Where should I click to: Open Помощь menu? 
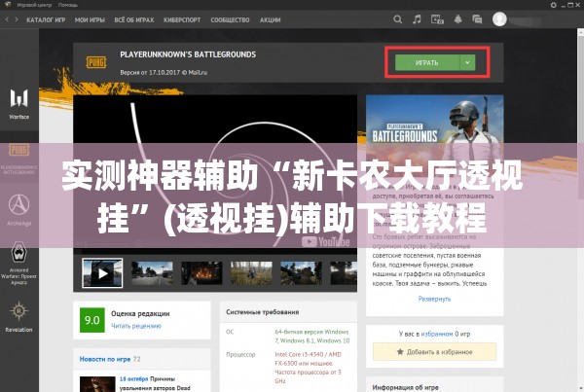point(68,5)
